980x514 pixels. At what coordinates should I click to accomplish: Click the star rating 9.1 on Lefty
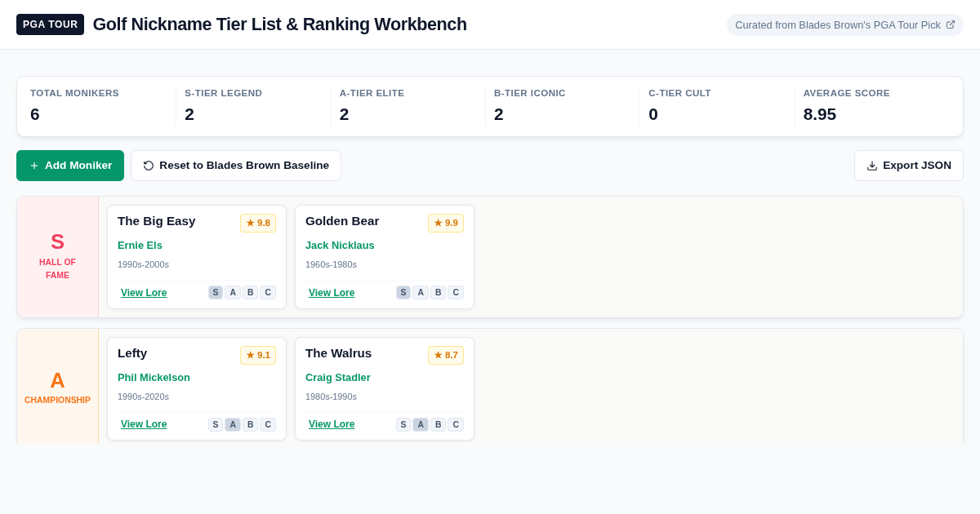click(x=258, y=355)
